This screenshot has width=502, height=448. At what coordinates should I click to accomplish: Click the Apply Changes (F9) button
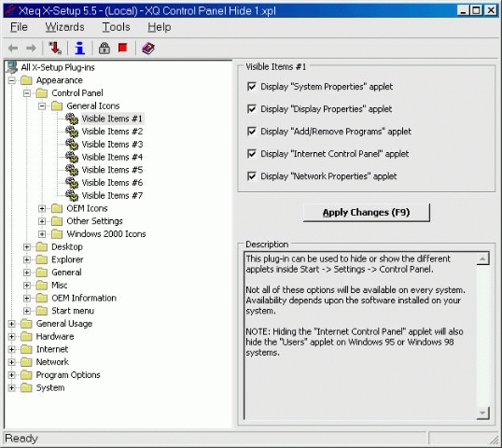coord(367,212)
